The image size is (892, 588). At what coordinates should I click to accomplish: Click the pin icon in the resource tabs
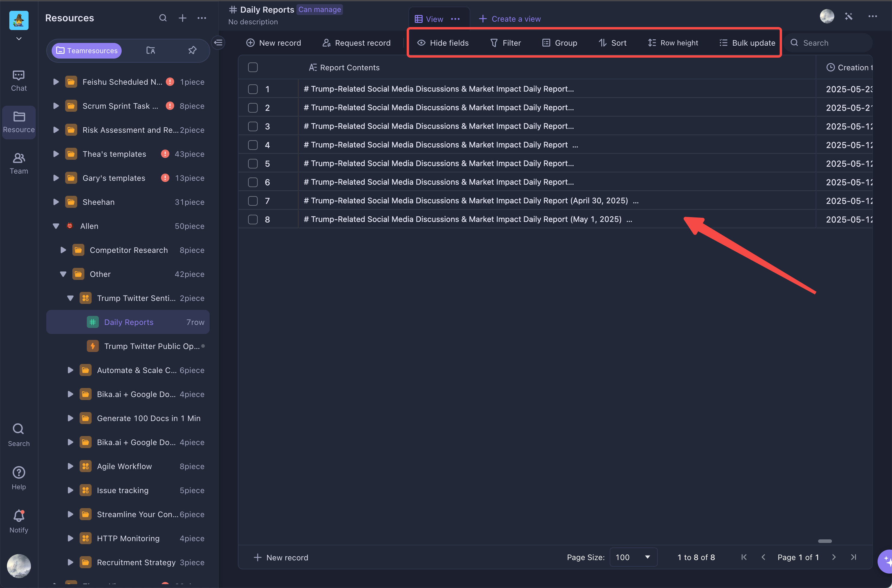tap(192, 50)
